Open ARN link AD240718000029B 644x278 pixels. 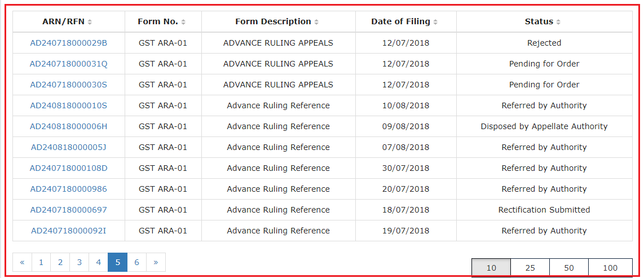click(69, 43)
